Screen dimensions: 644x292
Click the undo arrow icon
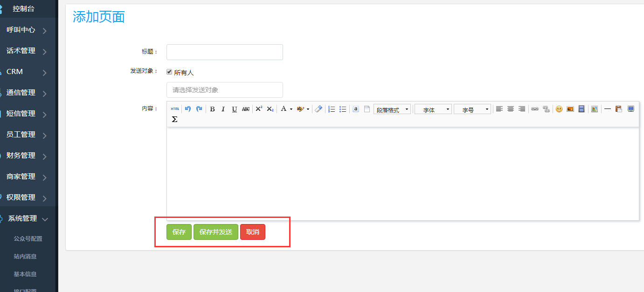(188, 109)
